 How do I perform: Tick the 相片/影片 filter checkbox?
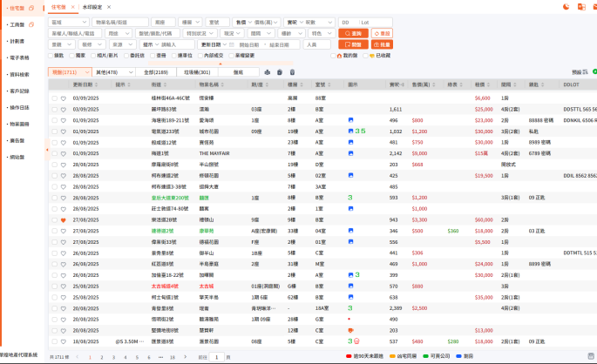(x=93, y=56)
